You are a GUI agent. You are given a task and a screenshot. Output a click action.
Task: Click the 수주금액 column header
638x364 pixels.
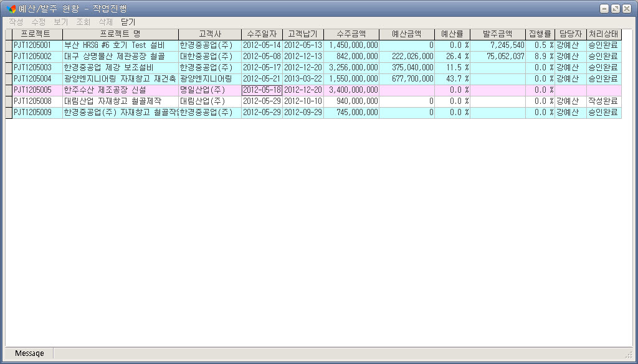coord(351,34)
